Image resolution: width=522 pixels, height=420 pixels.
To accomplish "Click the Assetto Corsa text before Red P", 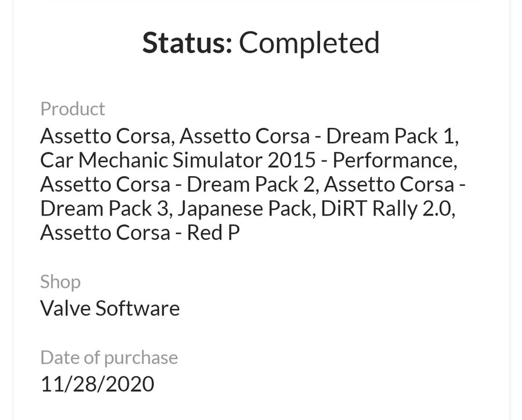I will click(x=106, y=233).
